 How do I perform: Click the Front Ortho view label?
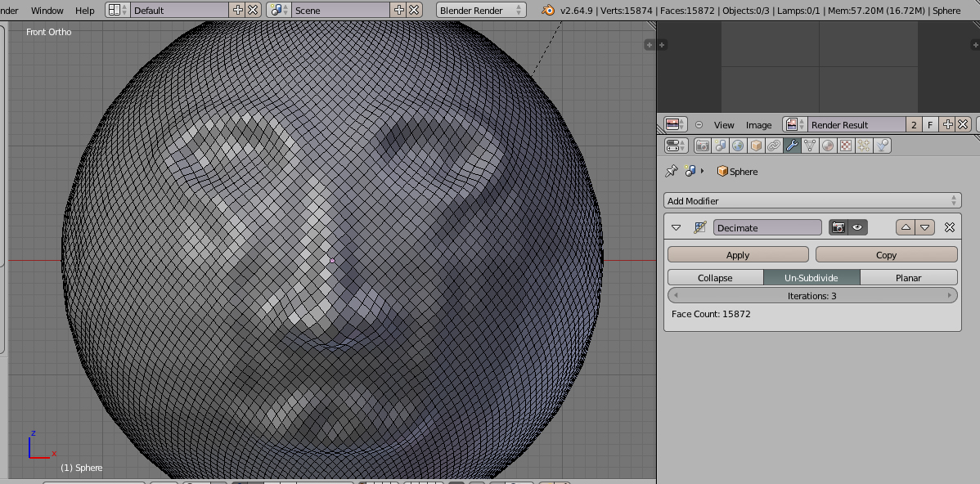(x=49, y=32)
